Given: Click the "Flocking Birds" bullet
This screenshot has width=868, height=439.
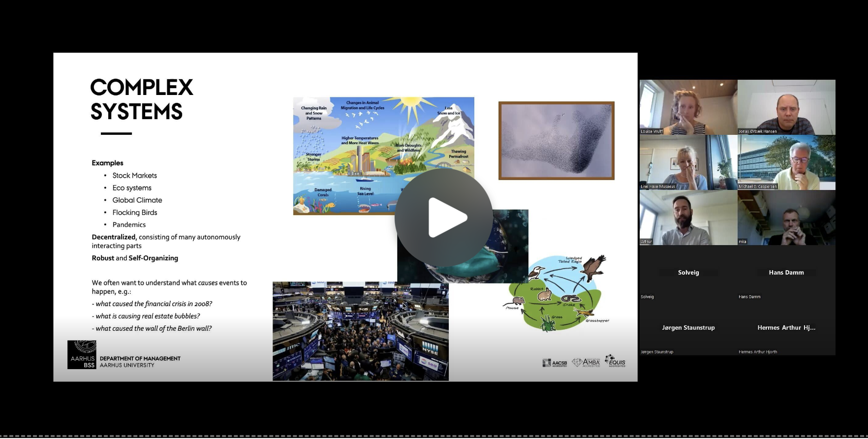Looking at the screenshot, I should 135,213.
